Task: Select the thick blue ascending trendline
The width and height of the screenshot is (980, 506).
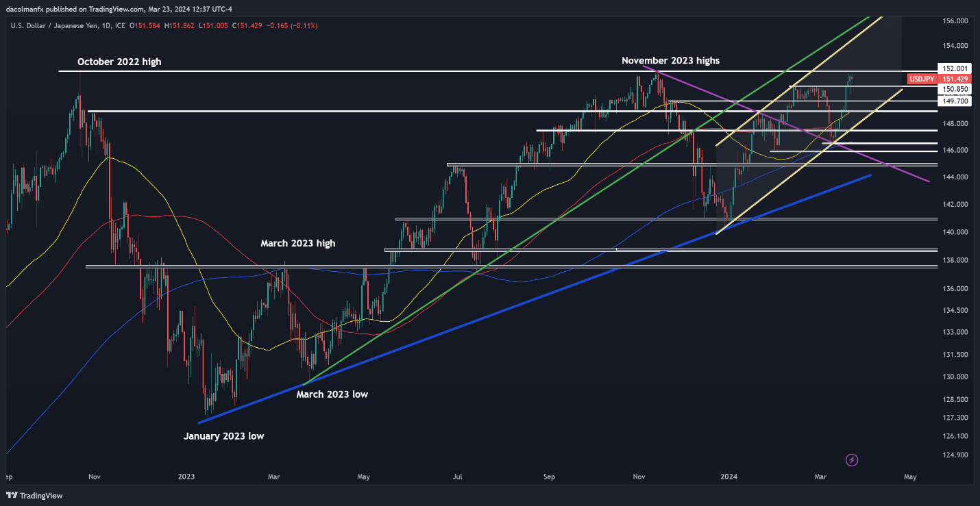Action: click(x=535, y=299)
